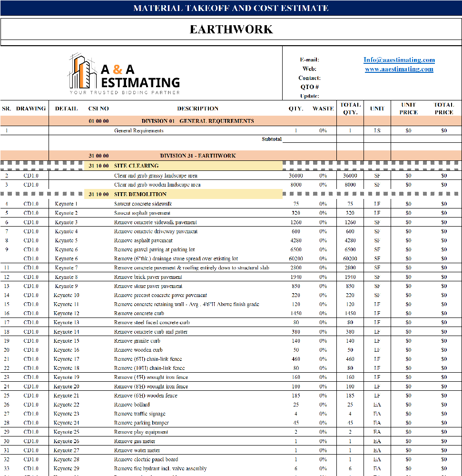The image size is (462, 476).
Task: Open the Info@aaestimating.com email link
Action: 399,60
